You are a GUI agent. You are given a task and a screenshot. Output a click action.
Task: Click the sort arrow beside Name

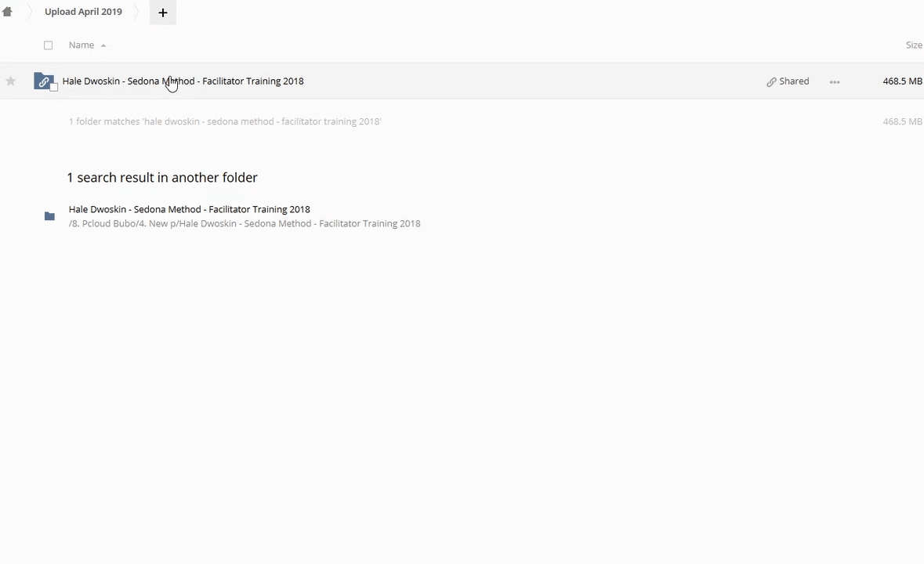[x=103, y=45]
